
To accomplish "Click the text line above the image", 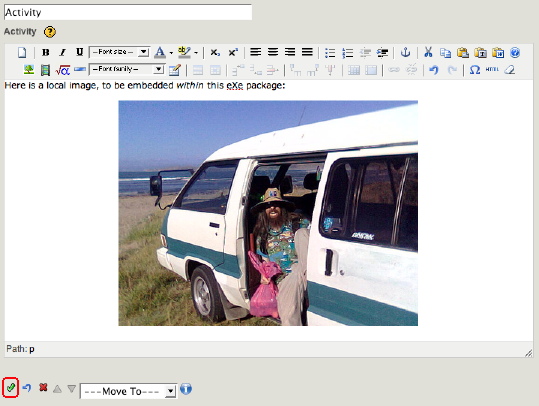I will pyautogui.click(x=145, y=86).
